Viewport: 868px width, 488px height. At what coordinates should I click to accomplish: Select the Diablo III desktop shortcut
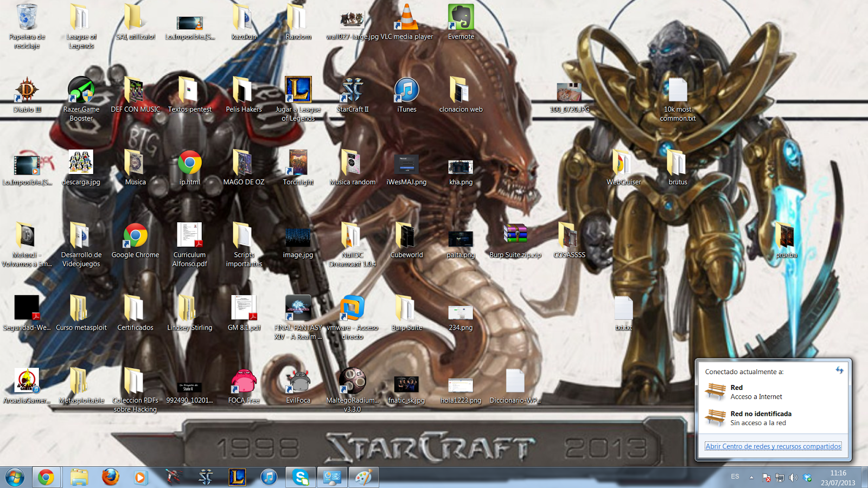(x=27, y=95)
